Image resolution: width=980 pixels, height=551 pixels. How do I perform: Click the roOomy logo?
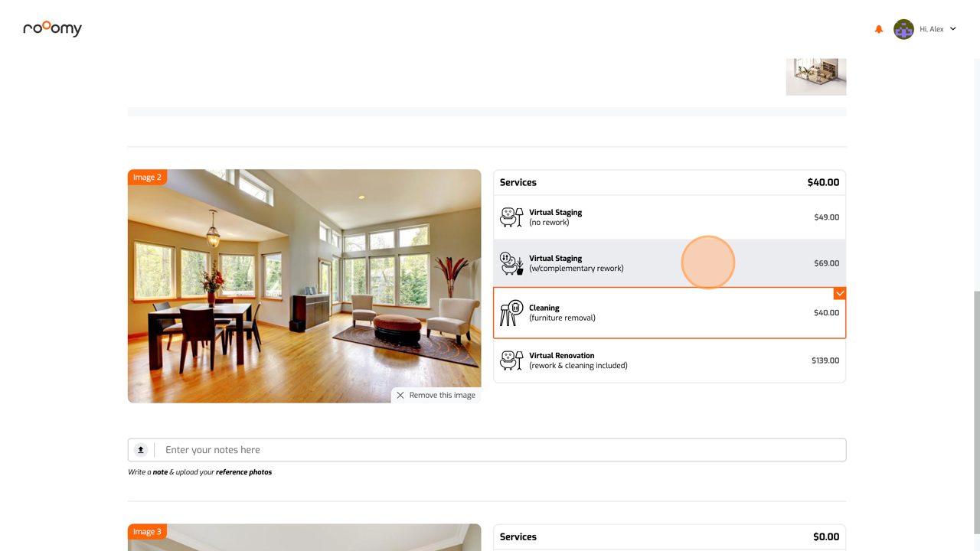tap(52, 28)
